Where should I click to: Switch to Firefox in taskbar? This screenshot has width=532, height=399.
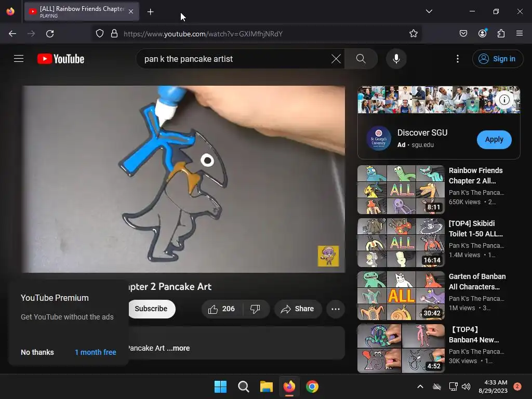click(289, 387)
